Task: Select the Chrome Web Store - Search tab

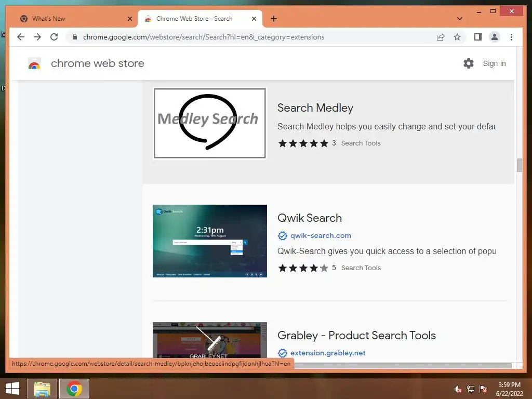Action: (199, 19)
